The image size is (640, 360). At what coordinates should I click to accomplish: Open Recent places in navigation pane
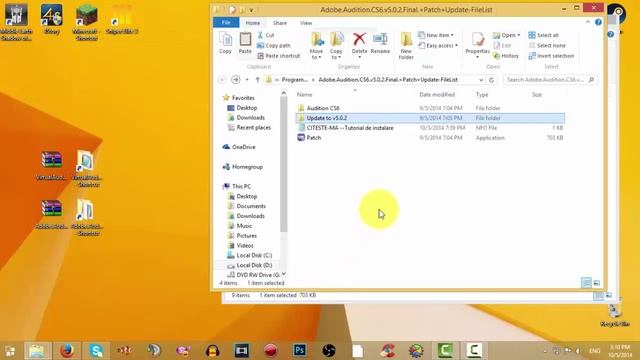[253, 127]
